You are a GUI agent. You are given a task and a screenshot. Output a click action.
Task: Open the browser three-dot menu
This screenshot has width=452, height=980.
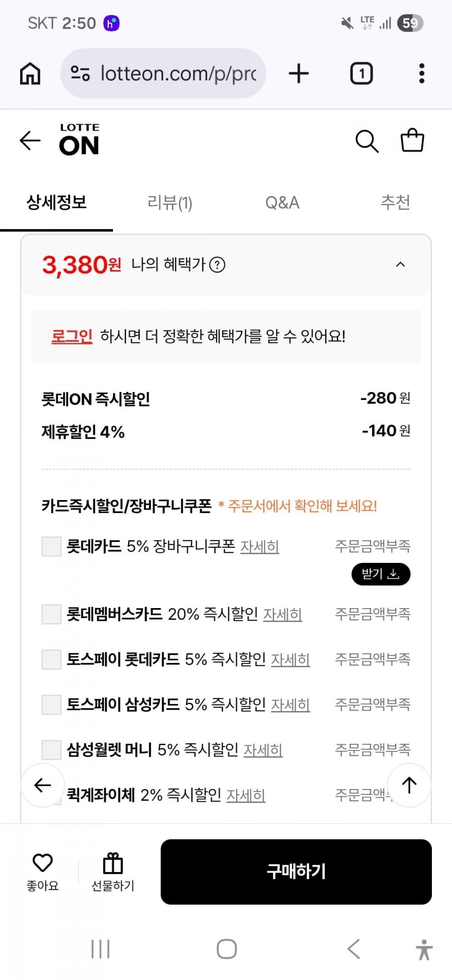421,74
